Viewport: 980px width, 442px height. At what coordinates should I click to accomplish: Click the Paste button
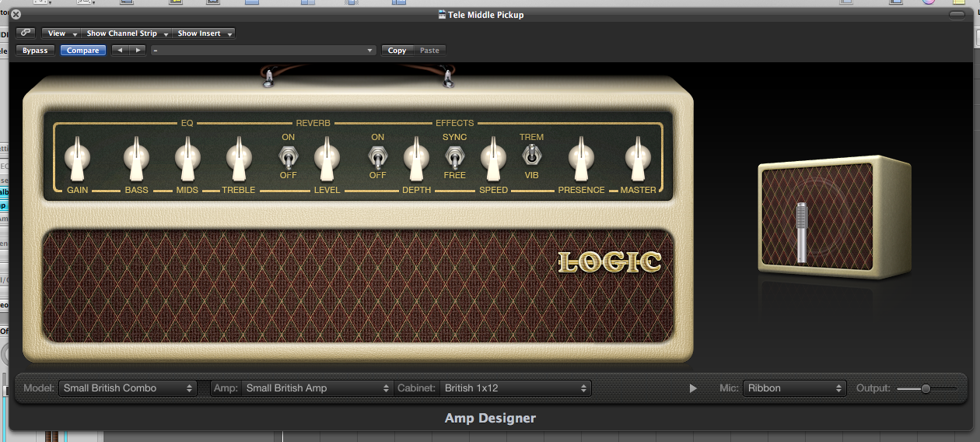coord(429,50)
